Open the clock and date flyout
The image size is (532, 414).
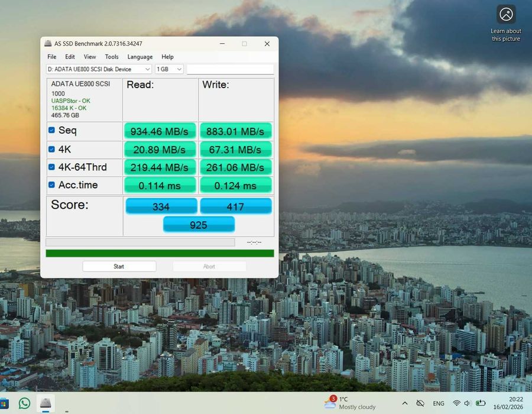pyautogui.click(x=508, y=403)
